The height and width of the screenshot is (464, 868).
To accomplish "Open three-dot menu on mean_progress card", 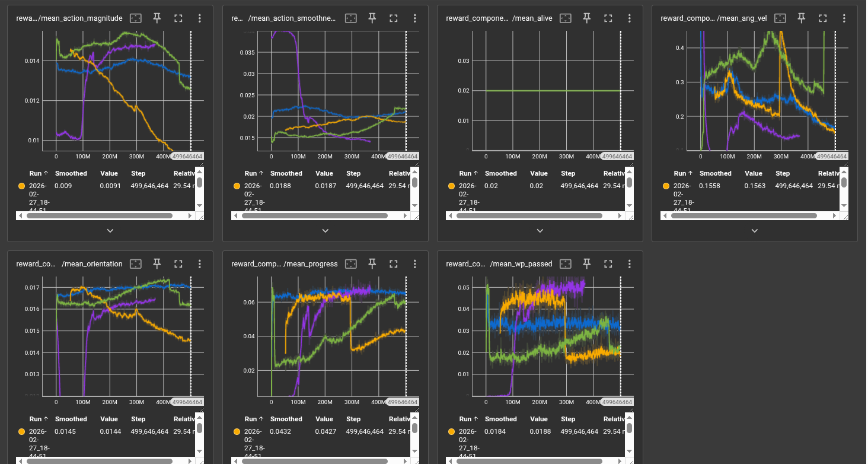I will tap(414, 263).
